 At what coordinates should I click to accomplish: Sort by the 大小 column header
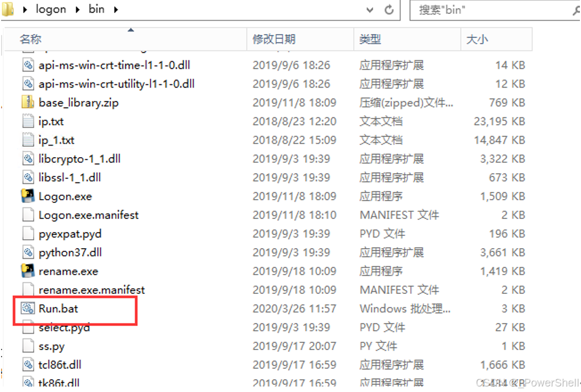pos(497,39)
